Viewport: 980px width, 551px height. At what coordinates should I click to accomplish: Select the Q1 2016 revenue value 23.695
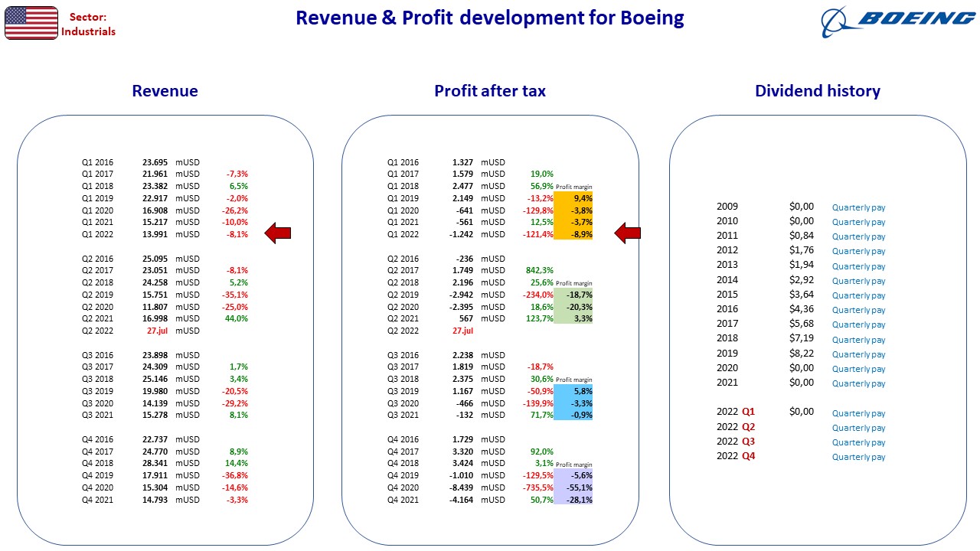[154, 162]
